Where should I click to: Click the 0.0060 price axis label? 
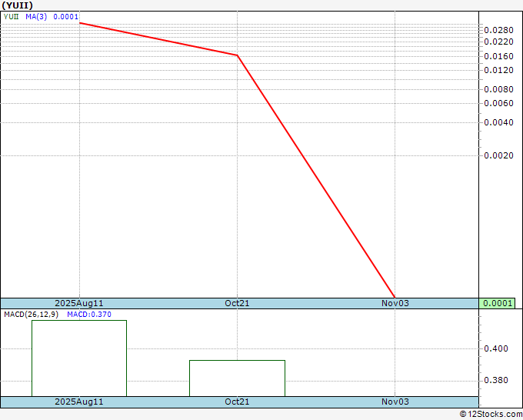tap(498, 103)
